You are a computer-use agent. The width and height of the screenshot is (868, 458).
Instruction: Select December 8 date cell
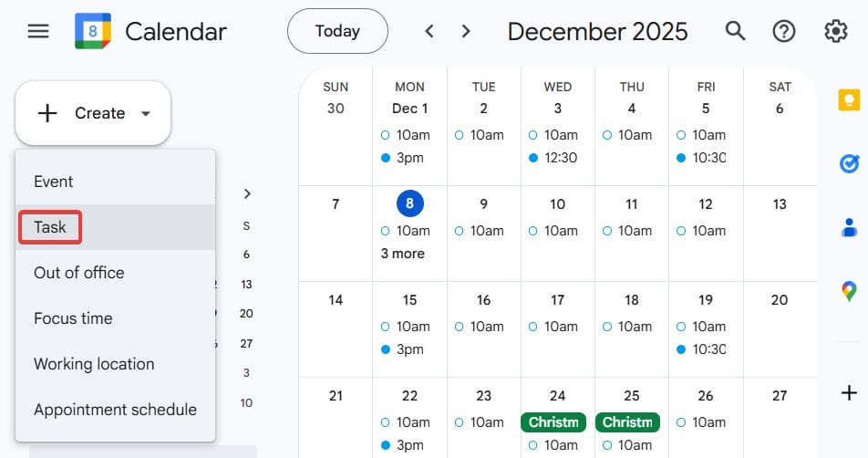pyautogui.click(x=409, y=204)
